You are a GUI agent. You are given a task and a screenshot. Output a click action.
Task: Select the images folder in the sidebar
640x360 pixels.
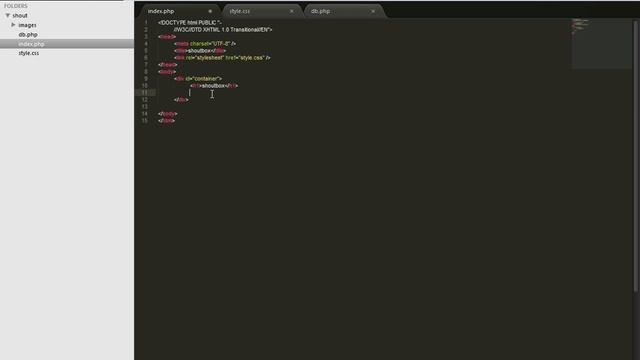(x=27, y=25)
